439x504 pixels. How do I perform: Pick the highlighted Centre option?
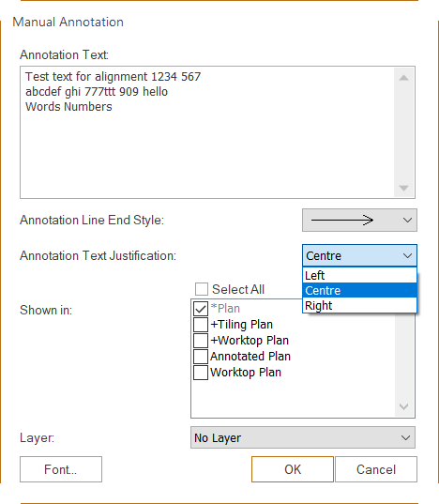359,290
